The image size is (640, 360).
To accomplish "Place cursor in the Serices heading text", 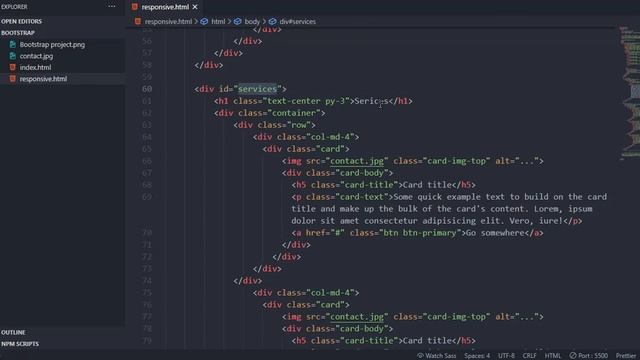I will (x=371, y=101).
